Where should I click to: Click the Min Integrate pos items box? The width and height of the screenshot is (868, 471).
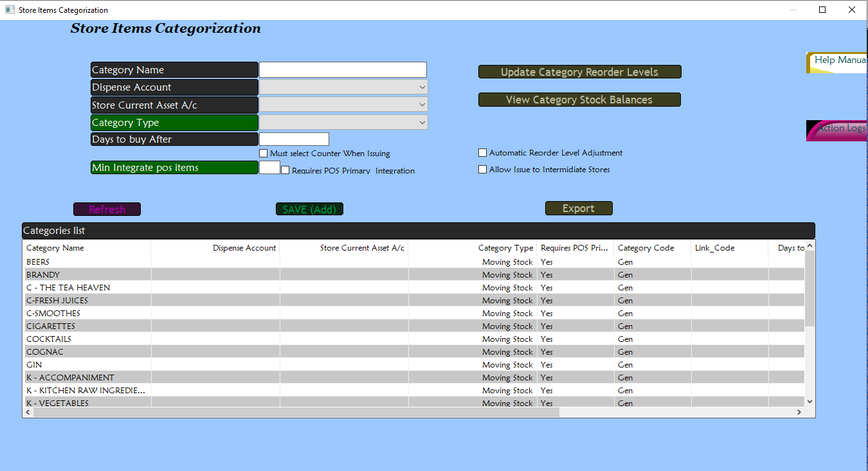click(269, 168)
